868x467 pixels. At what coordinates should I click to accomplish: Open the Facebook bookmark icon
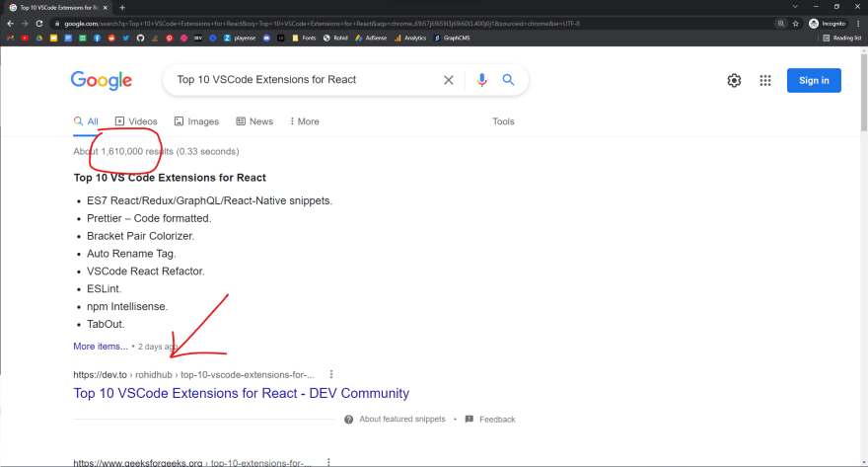[x=97, y=39]
